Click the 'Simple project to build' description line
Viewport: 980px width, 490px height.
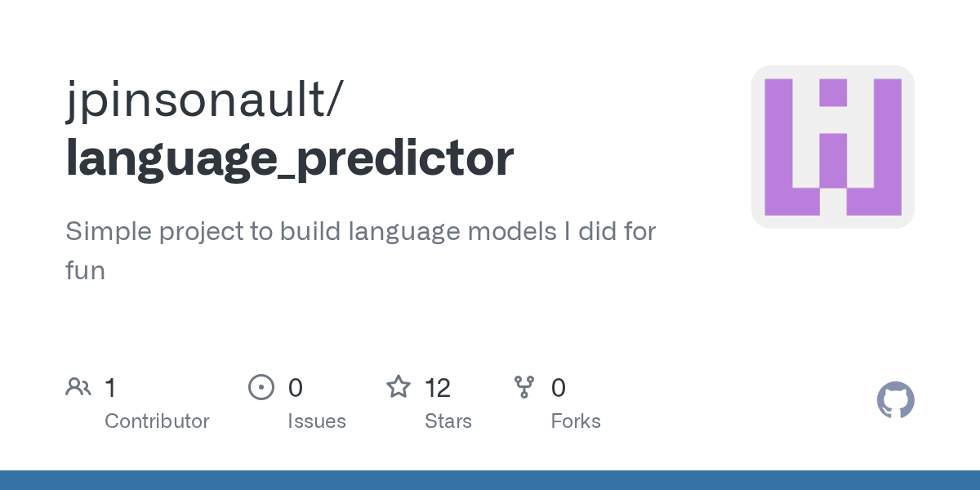click(x=361, y=232)
